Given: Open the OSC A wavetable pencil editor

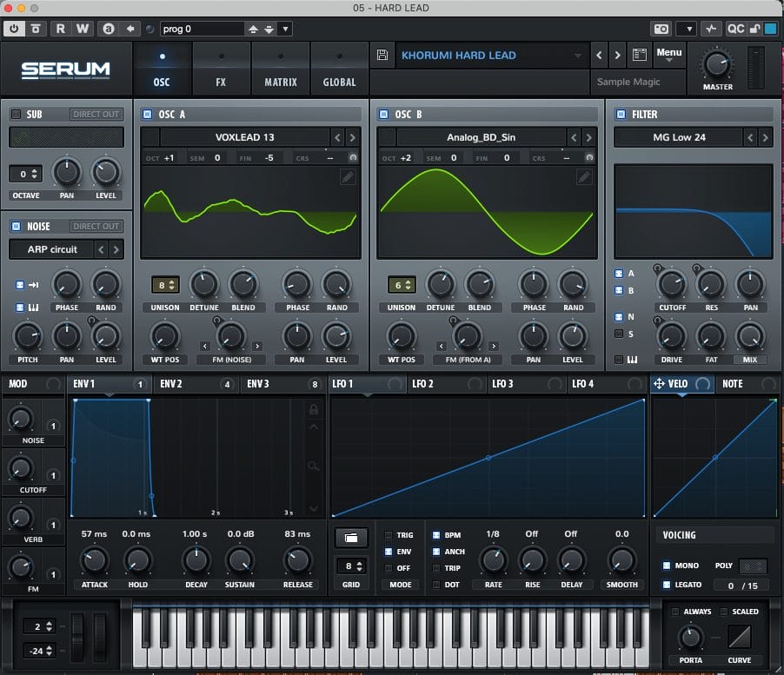Looking at the screenshot, I should coord(348,177).
